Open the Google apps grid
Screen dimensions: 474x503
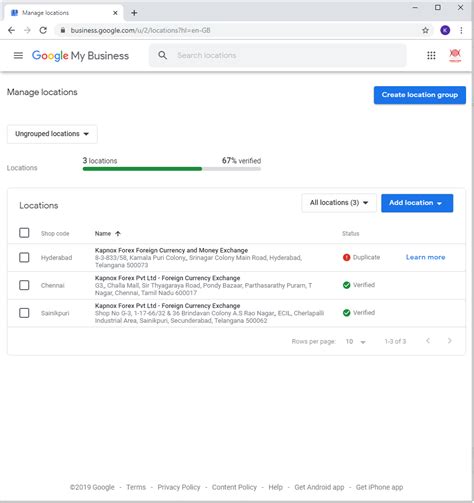431,55
